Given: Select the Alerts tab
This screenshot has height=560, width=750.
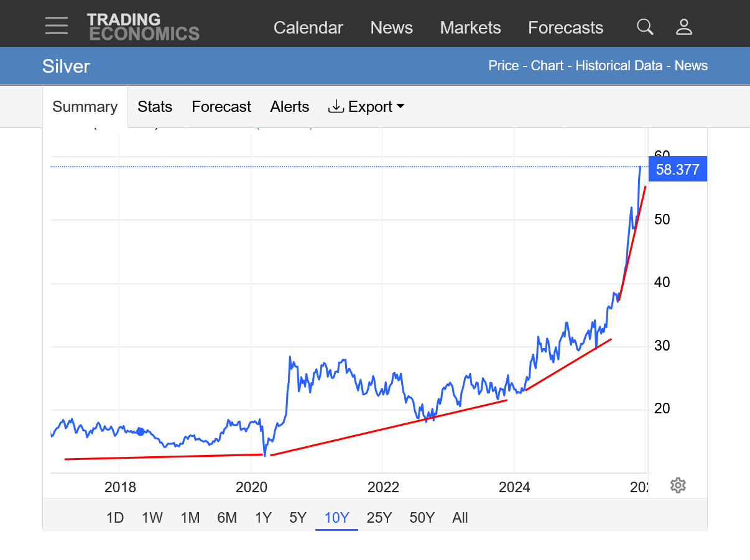Looking at the screenshot, I should (290, 107).
